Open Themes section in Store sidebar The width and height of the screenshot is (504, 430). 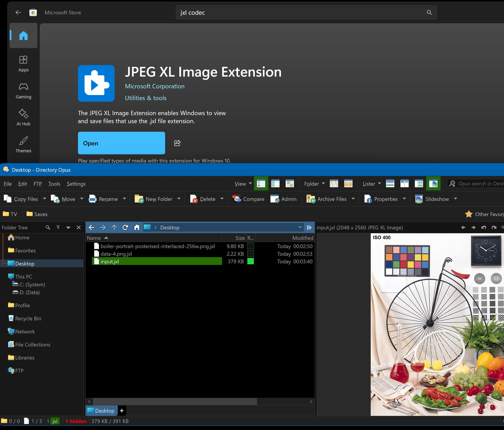click(x=23, y=144)
